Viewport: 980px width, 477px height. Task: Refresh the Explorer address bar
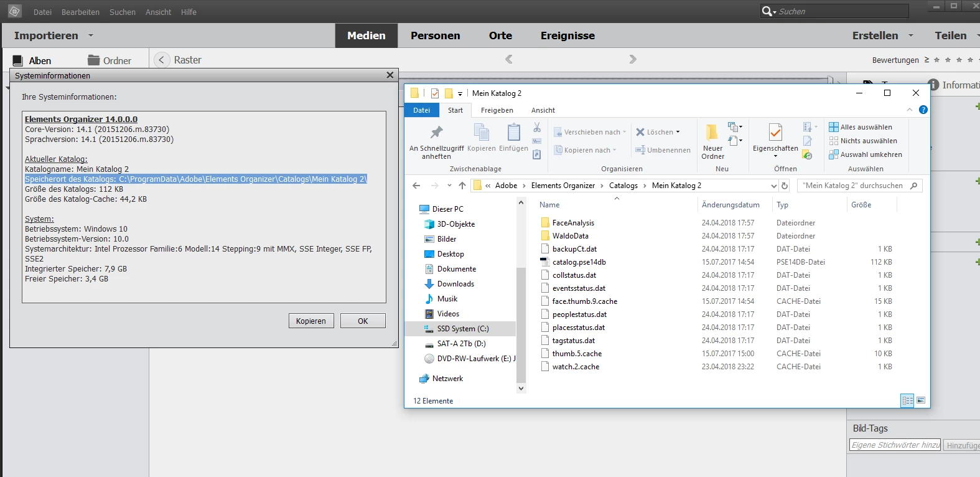(785, 186)
